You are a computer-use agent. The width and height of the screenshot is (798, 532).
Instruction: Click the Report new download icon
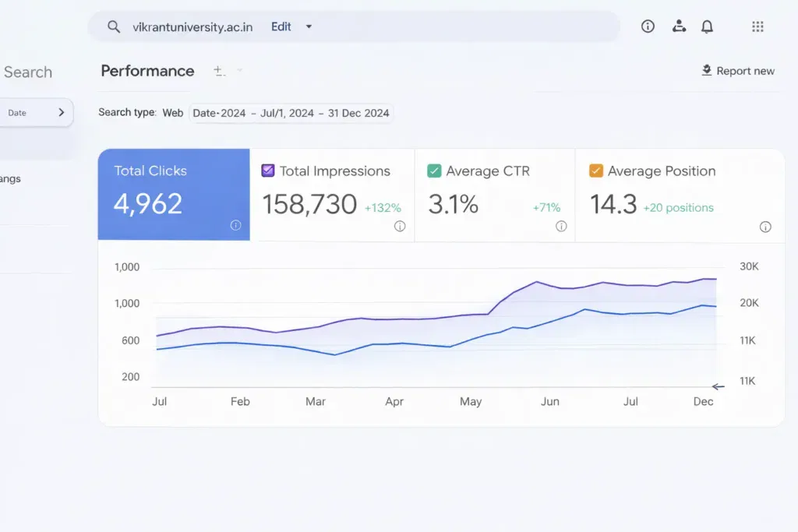click(x=707, y=71)
